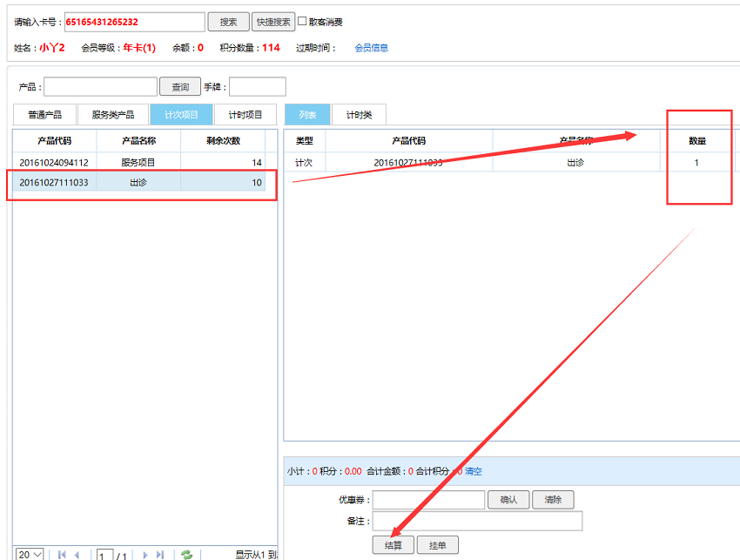Switch to 计时类 tab in right panel
The image size is (740, 560).
coord(359,115)
